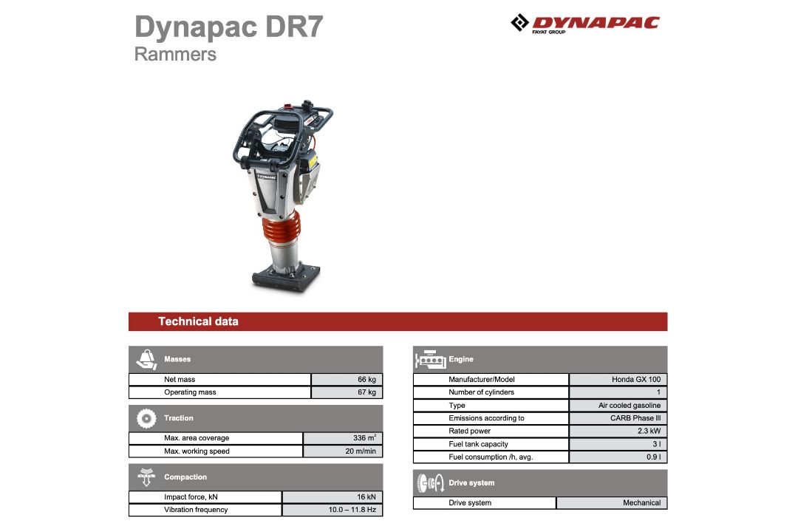Select the 2.3 kW value
This screenshot has height=532, width=798.
click(x=649, y=431)
